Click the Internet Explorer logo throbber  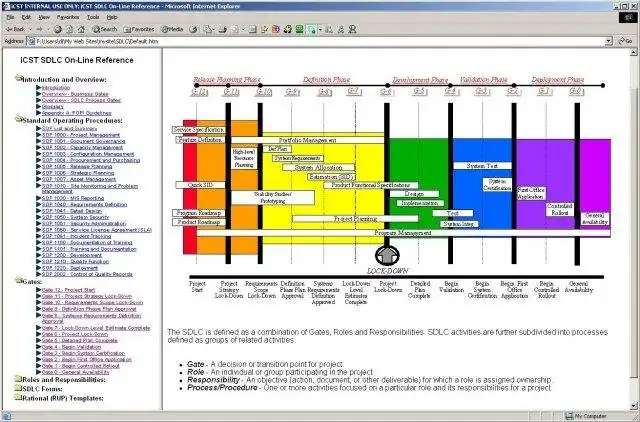pyautogui.click(x=627, y=17)
